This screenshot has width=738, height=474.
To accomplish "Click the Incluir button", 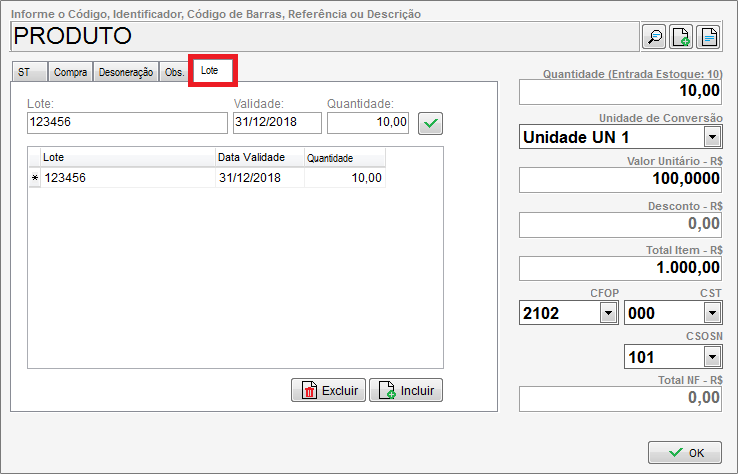I will coord(406,391).
